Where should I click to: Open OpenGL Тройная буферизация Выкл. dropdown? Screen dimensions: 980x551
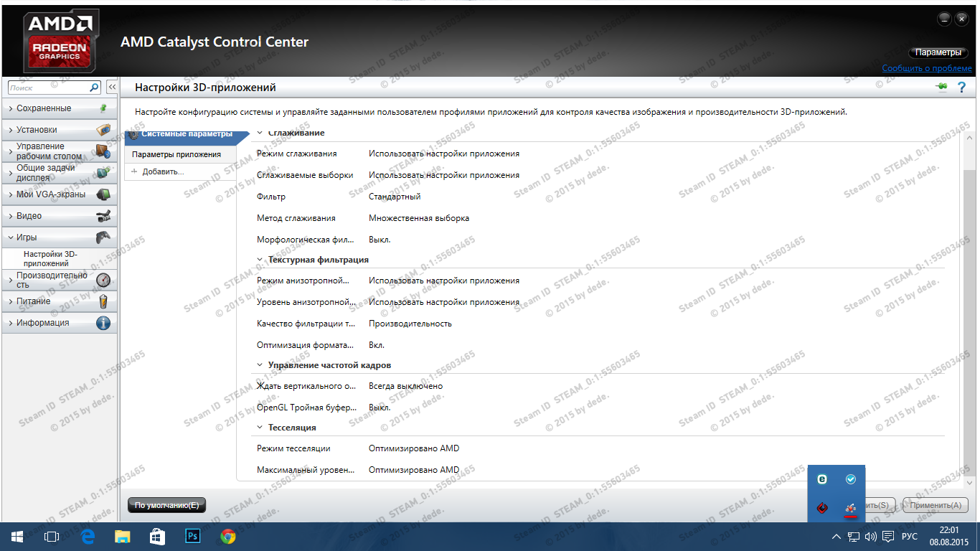(x=380, y=408)
